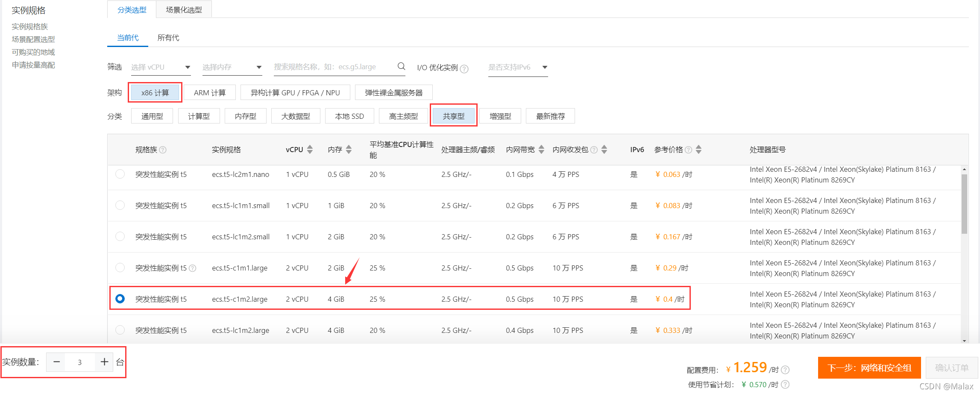Viewport: 980px width, 394px height.
Task: Open help icon next to 规格族 header
Action: click(x=163, y=150)
